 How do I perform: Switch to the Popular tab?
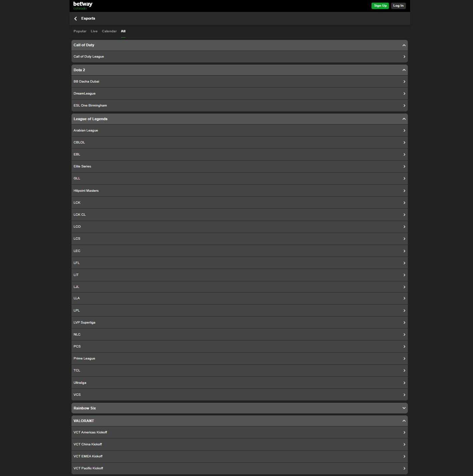(80, 31)
